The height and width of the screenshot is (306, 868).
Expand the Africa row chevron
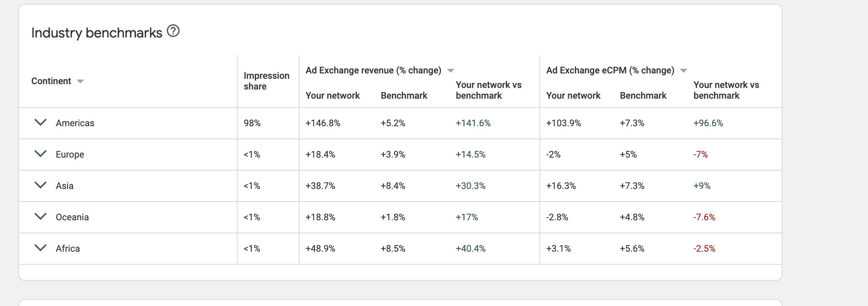(x=40, y=248)
